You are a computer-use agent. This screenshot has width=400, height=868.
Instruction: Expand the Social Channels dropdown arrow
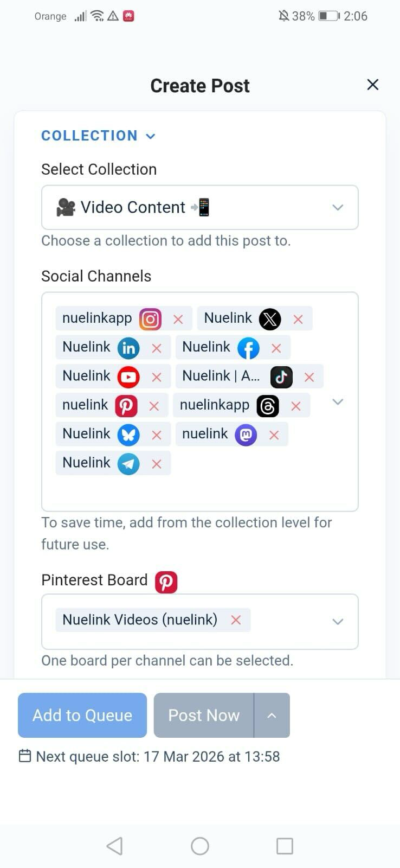338,402
